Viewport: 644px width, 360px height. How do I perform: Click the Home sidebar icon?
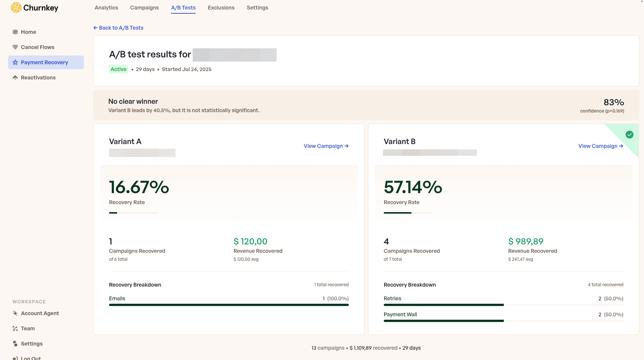coord(15,32)
